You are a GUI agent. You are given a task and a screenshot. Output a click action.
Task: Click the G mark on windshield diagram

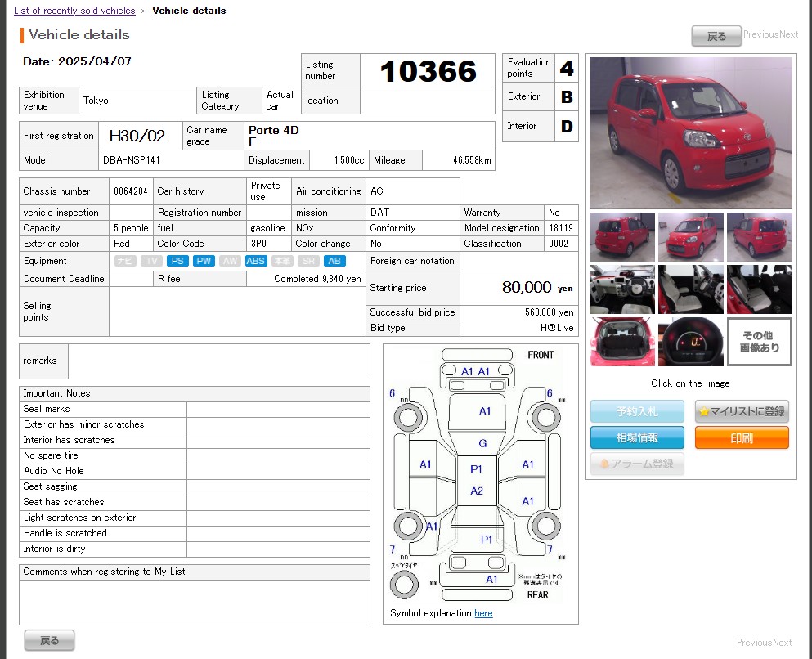click(x=482, y=443)
